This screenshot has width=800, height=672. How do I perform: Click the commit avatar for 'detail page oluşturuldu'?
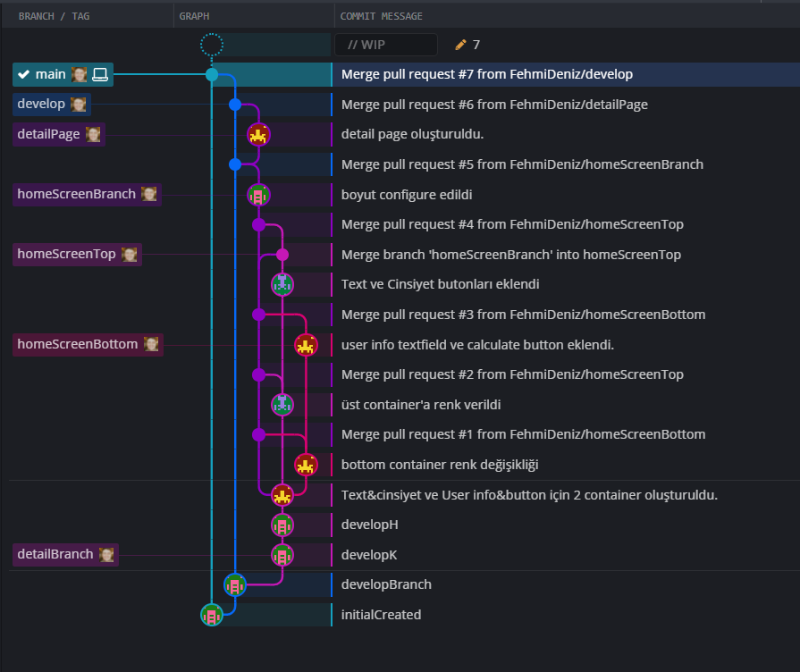[x=258, y=134]
